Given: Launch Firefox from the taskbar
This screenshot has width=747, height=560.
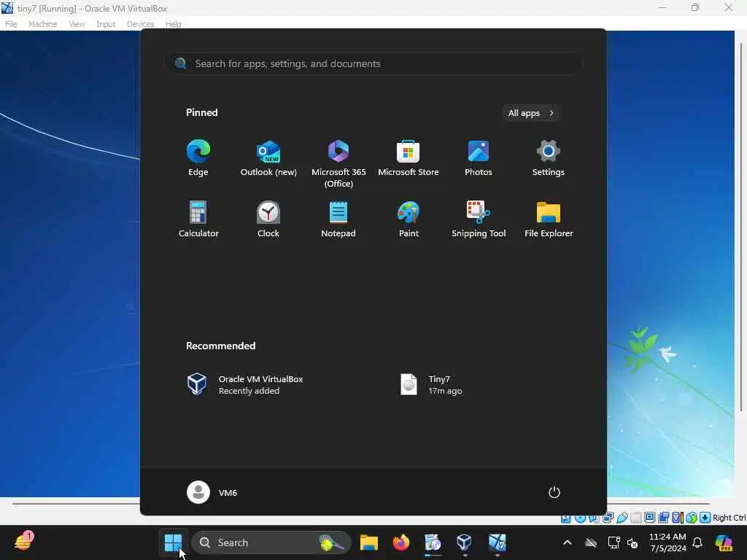Looking at the screenshot, I should pos(401,542).
